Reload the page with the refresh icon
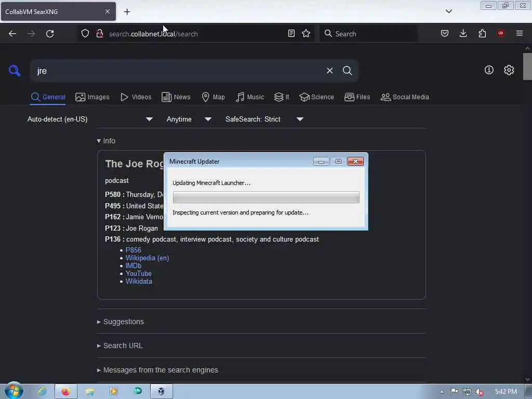Screen dimensions: 532x399 pyautogui.click(x=50, y=34)
